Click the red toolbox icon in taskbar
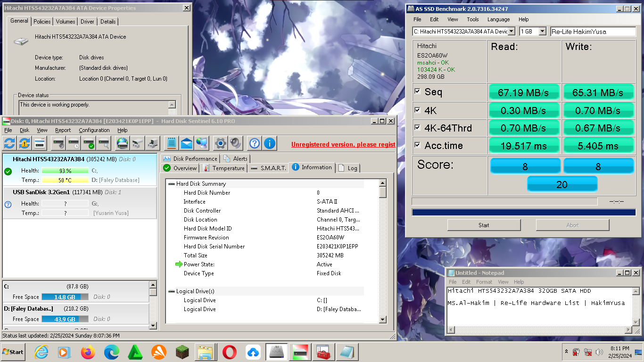Viewport: 644px width, 362px height. click(324, 352)
